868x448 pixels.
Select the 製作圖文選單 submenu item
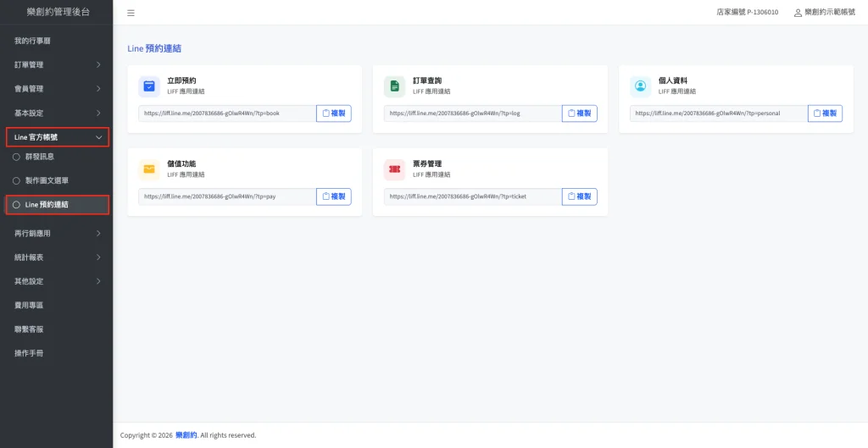tap(47, 180)
